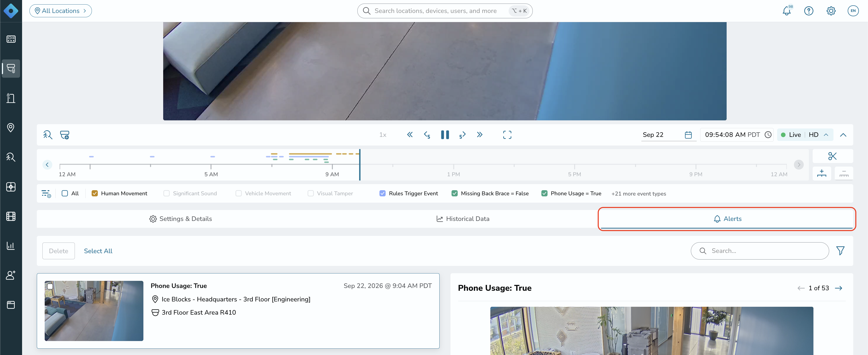Click the add camera icon above timeline
This screenshot has height=355, width=868.
tap(65, 135)
